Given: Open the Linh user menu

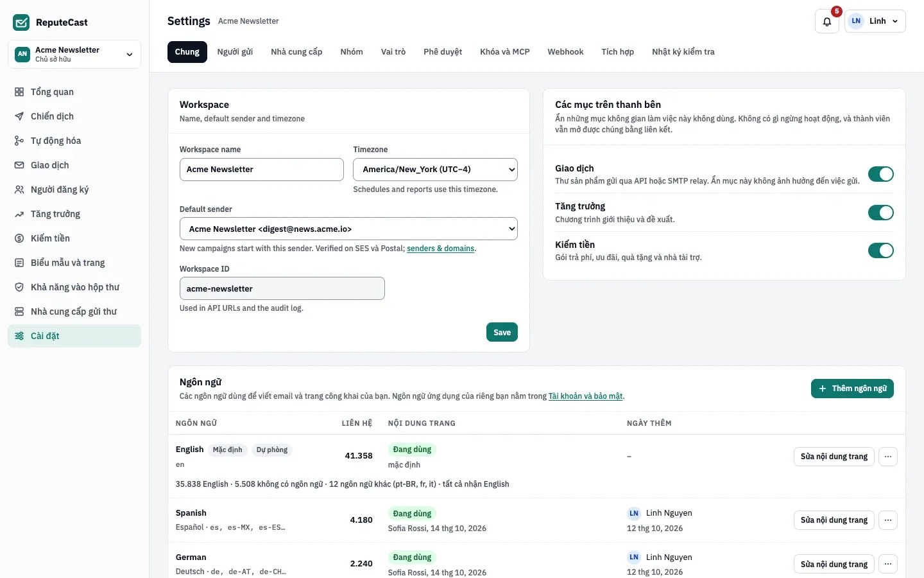Looking at the screenshot, I should click(x=875, y=21).
